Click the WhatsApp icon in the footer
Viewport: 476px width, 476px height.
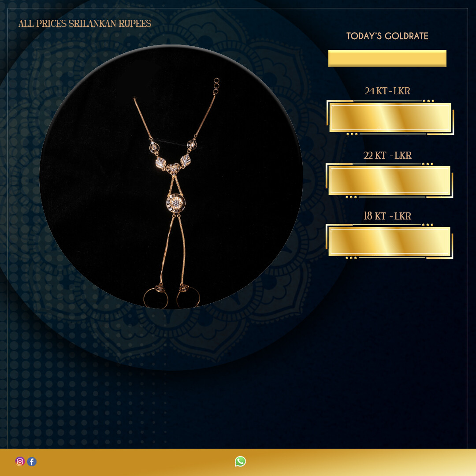coord(240,461)
